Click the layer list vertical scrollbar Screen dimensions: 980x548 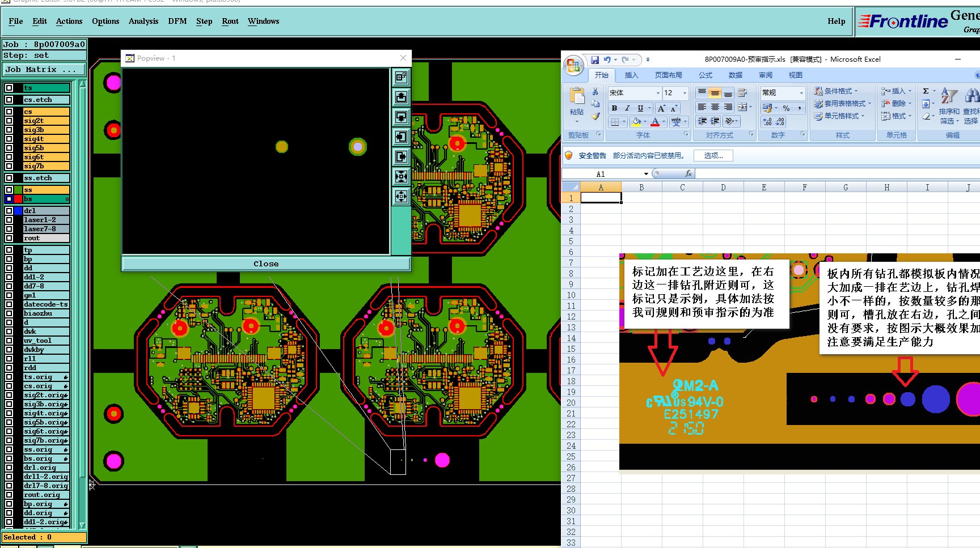coord(82,305)
